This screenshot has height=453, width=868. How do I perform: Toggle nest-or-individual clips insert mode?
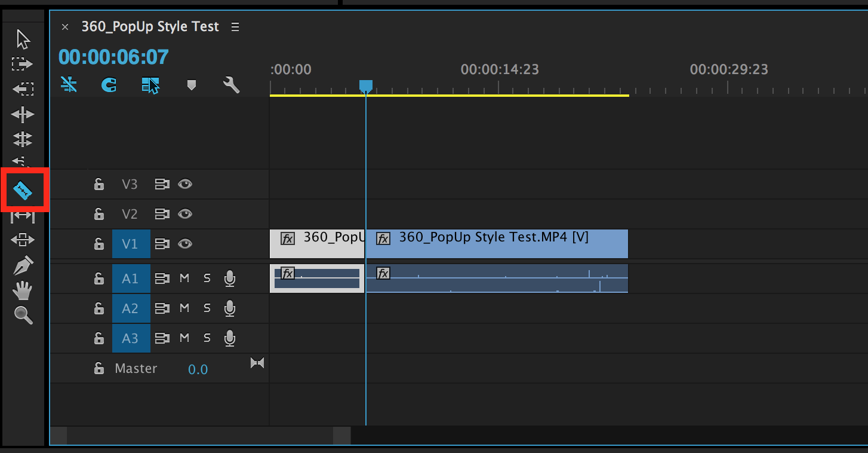click(69, 85)
